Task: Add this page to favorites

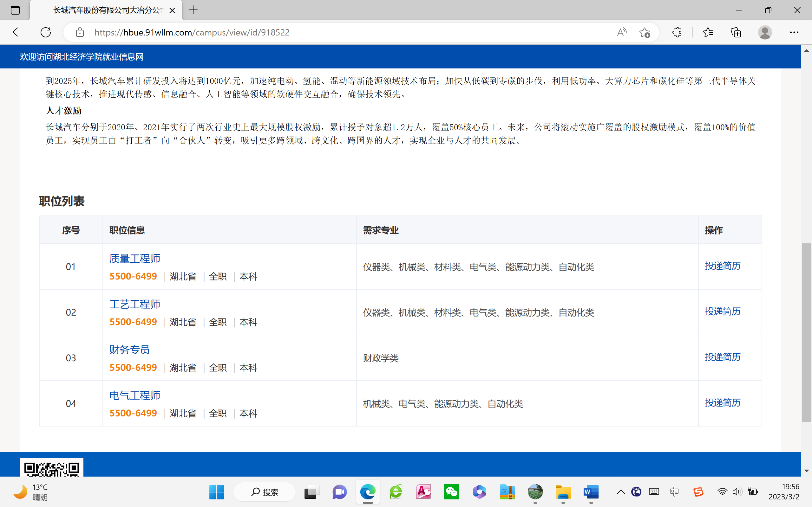Action: [644, 32]
